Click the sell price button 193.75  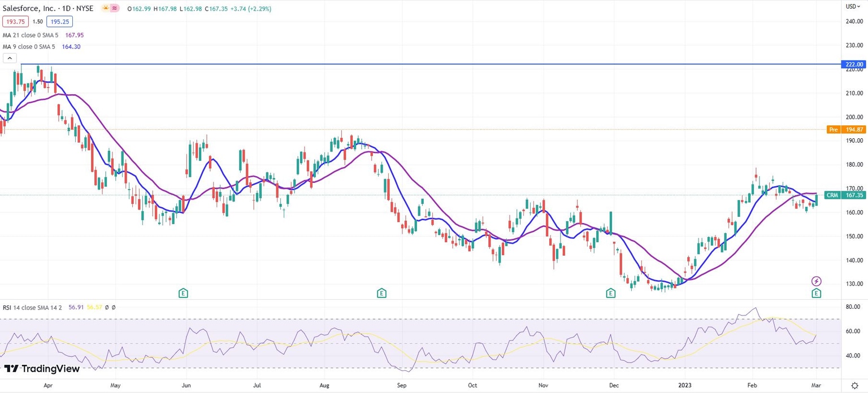tap(15, 21)
